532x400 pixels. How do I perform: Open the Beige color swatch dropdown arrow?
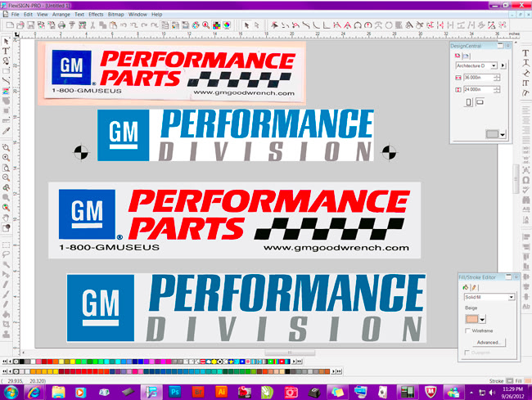pos(482,319)
